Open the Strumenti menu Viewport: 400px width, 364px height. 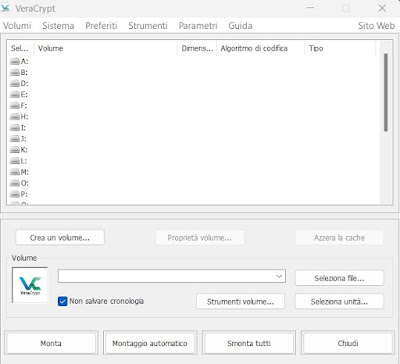(148, 26)
